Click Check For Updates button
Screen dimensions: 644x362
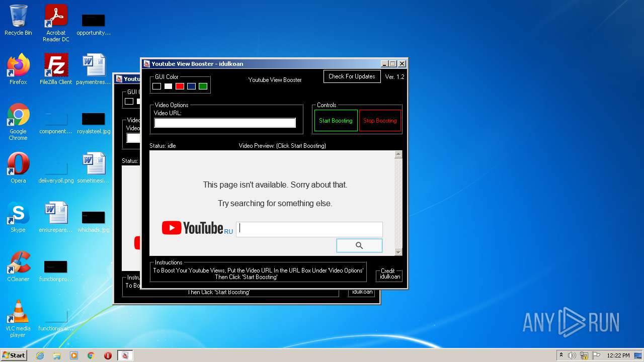tap(352, 76)
